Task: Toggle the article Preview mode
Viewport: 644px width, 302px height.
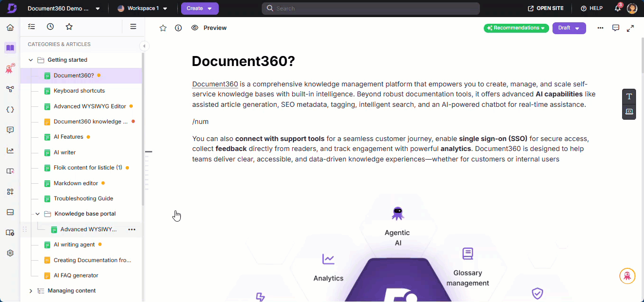Action: coord(209,28)
